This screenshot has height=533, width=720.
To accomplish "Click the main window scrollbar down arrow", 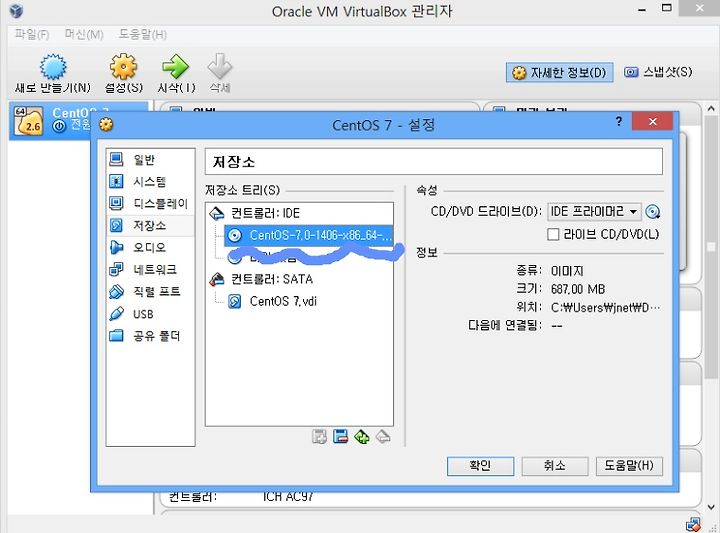I will pos(711,507).
